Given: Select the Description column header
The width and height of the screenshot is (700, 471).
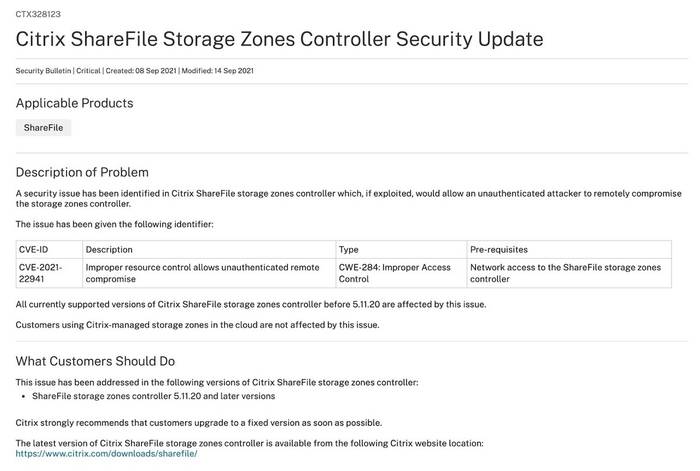Looking at the screenshot, I should [209, 250].
